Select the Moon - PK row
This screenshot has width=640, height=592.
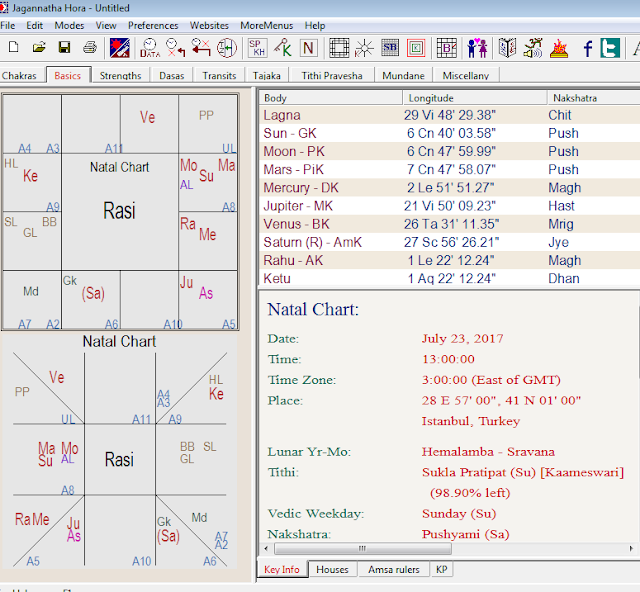(x=449, y=151)
